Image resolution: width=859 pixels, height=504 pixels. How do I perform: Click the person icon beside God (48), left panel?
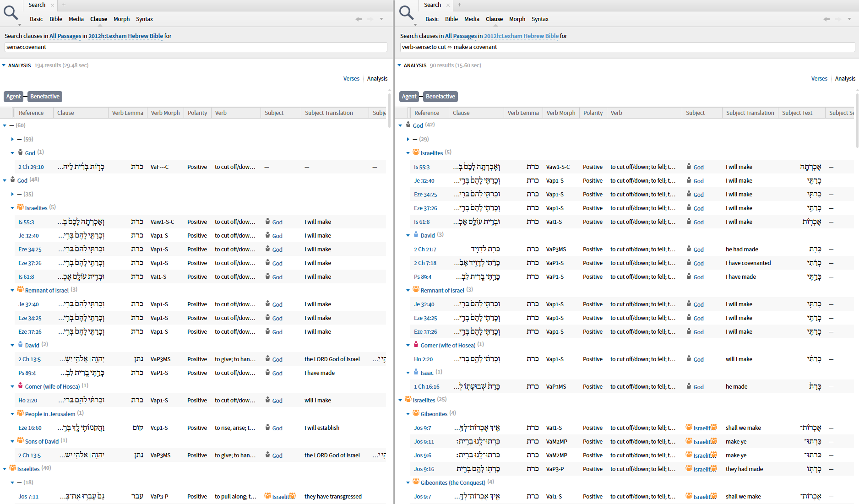click(x=13, y=179)
